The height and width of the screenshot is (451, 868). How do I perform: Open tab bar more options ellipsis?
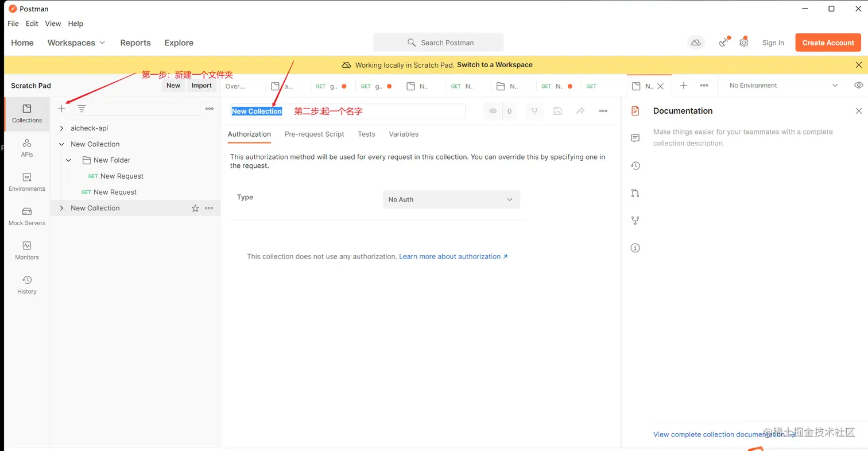[x=704, y=85]
